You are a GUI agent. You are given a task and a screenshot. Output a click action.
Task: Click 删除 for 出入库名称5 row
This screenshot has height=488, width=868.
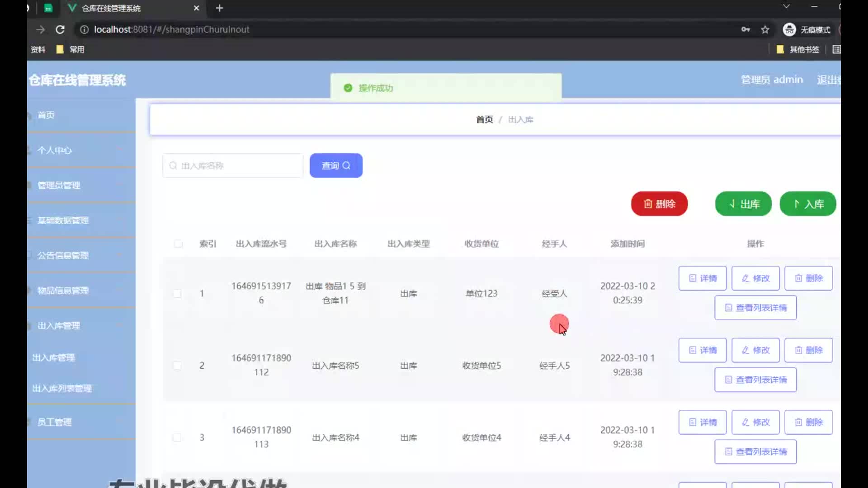pyautogui.click(x=808, y=350)
